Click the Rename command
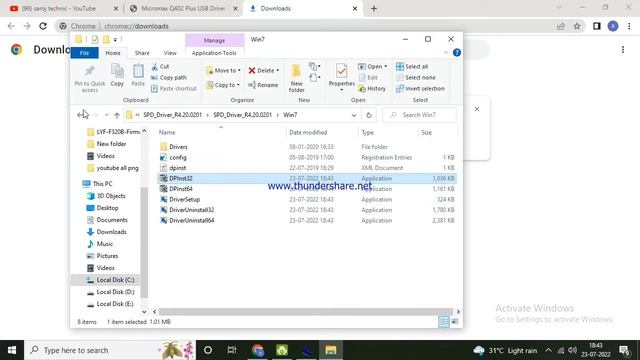This screenshot has width=640, height=360. 263,85
